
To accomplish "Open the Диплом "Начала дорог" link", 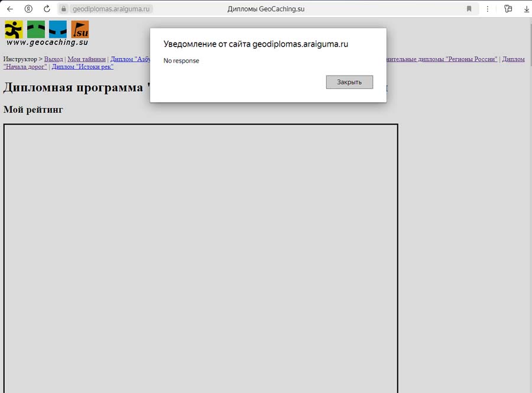I will [25, 67].
